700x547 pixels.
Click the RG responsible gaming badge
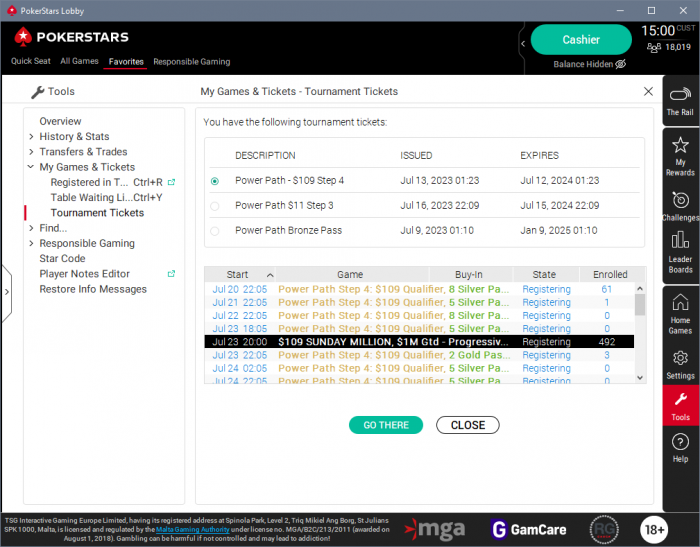(x=604, y=530)
